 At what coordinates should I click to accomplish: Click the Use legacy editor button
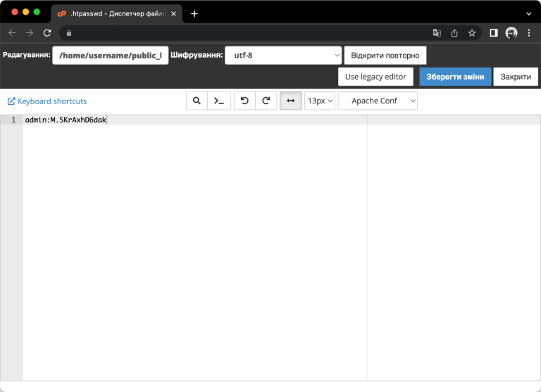(375, 77)
